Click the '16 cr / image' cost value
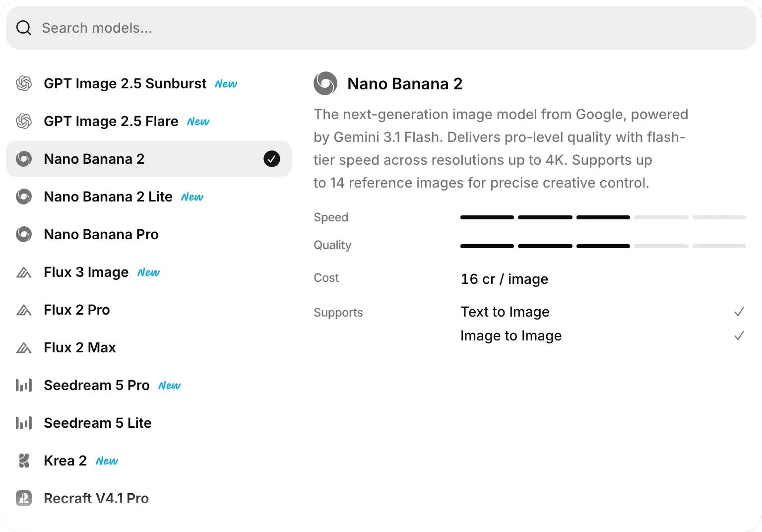The image size is (762, 532). click(x=505, y=279)
